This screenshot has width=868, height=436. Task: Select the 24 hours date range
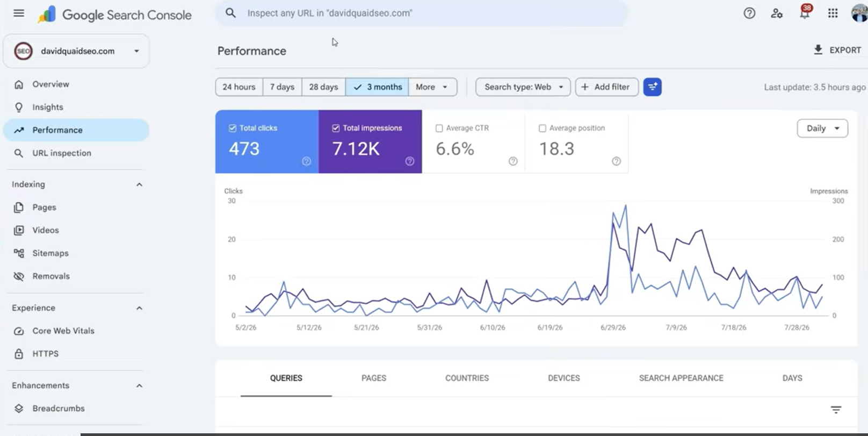[x=239, y=87]
